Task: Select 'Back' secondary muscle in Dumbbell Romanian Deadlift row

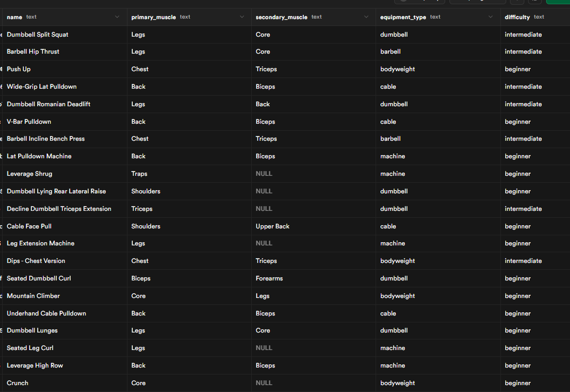Action: (x=314, y=104)
